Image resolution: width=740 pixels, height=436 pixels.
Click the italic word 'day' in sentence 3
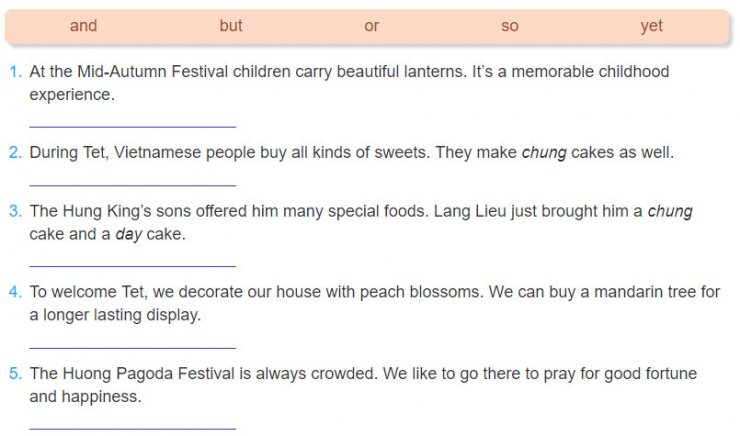click(128, 235)
